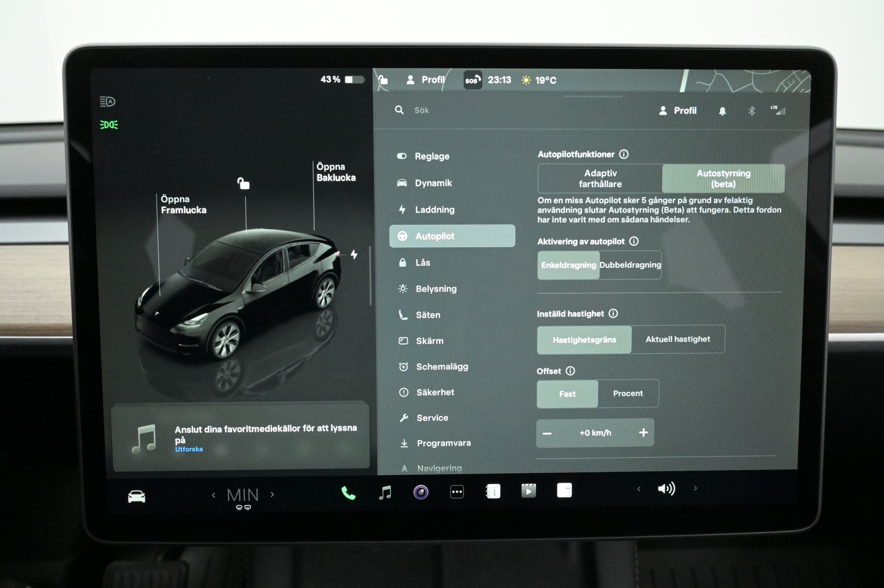Open car controls via car icon
Viewport: 884px width, 588px height.
pyautogui.click(x=136, y=496)
